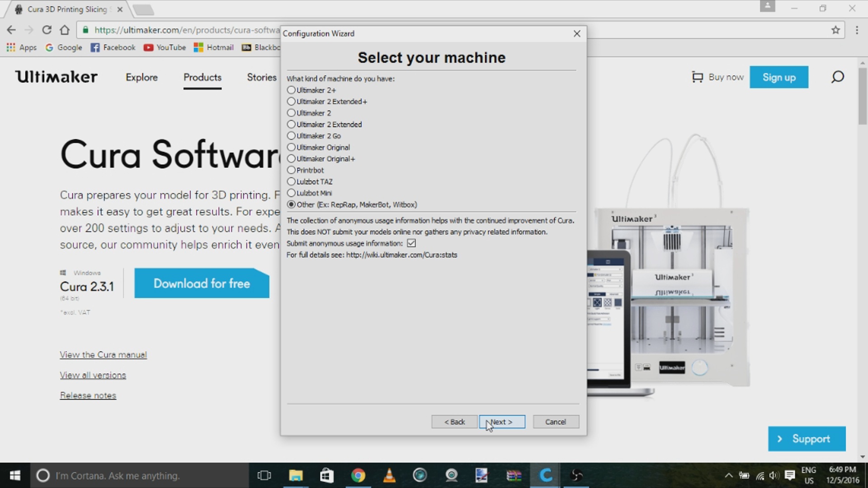Click Download for free button
This screenshot has height=488, width=868.
pos(202,283)
